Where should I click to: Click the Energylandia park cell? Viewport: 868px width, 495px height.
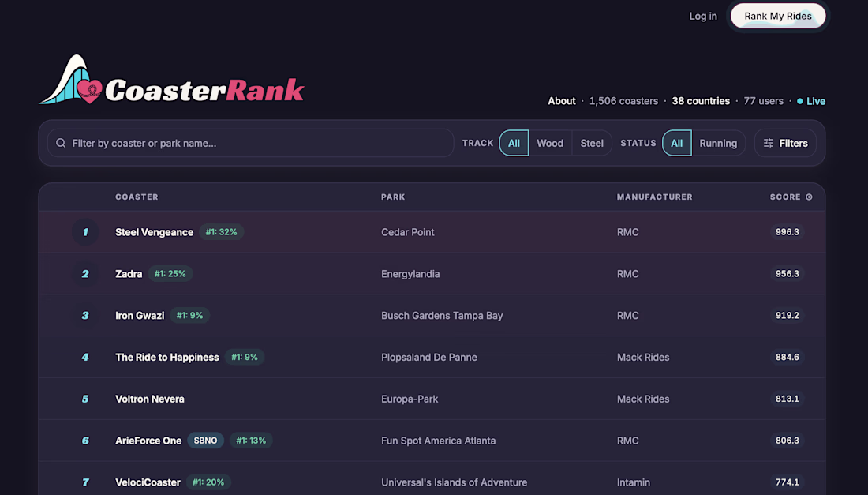(410, 274)
